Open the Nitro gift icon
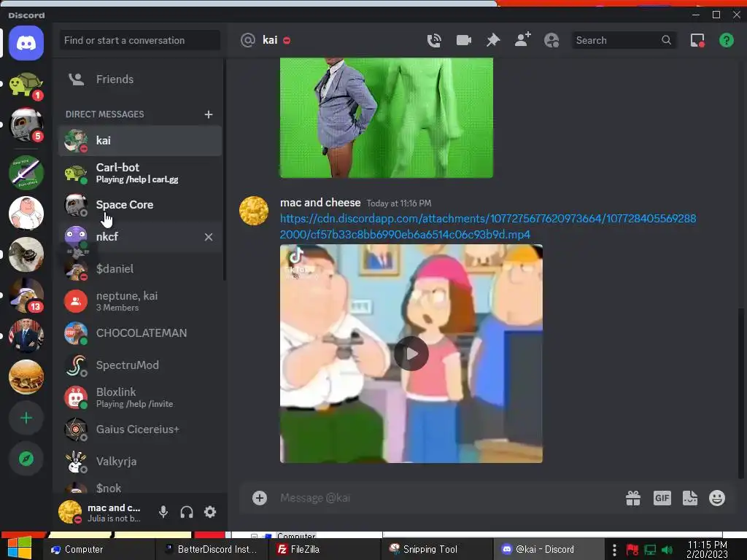The width and height of the screenshot is (747, 560). coord(633,498)
